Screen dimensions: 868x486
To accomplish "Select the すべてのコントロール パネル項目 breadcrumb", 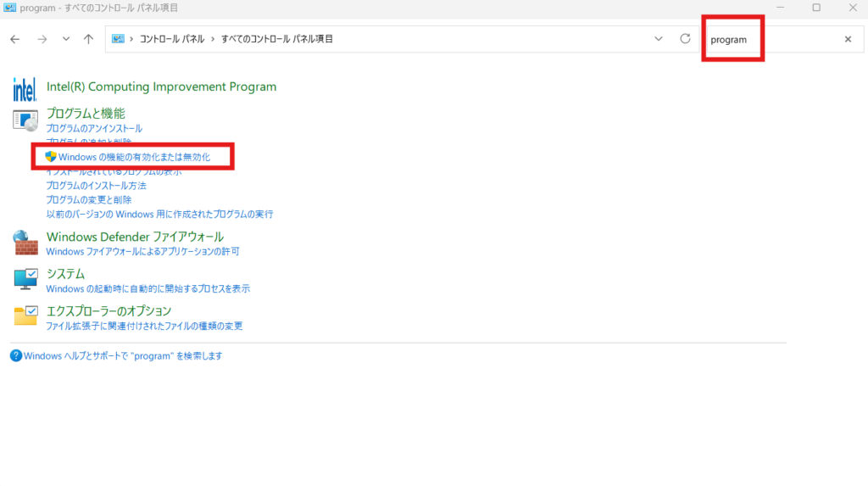I will (277, 39).
